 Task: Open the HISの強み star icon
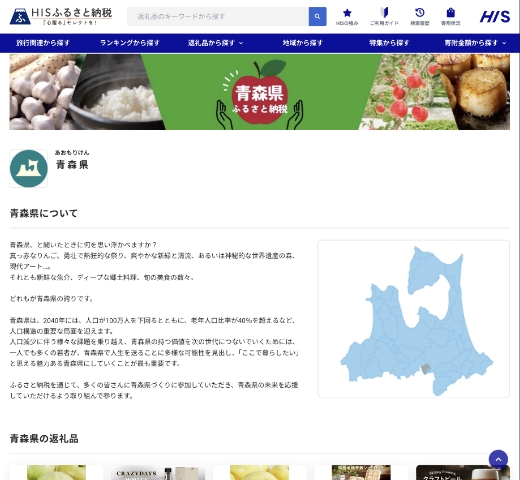coord(347,17)
